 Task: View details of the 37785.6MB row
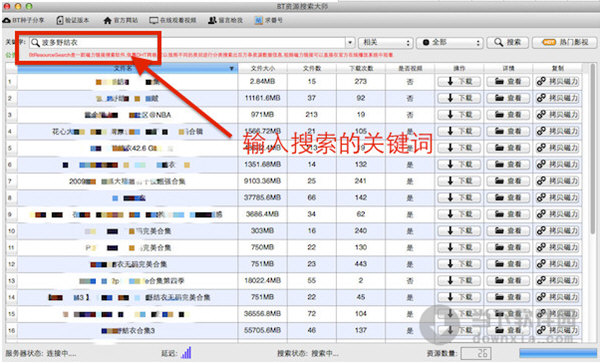(x=508, y=197)
